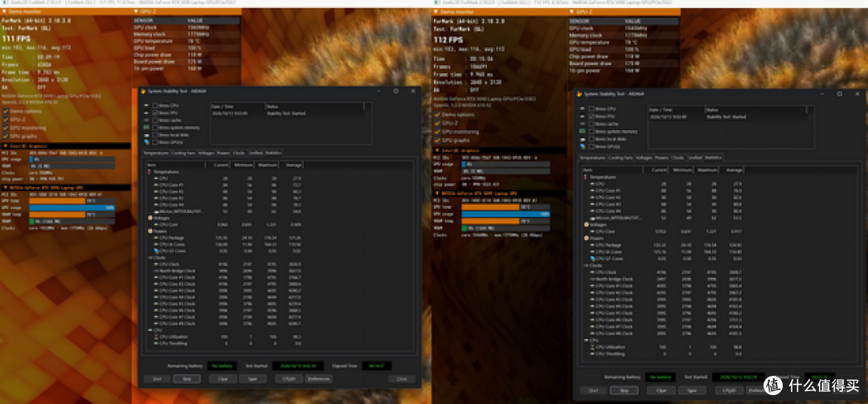Click CPU GT Cores icon in right AIDA64 list

[593, 259]
